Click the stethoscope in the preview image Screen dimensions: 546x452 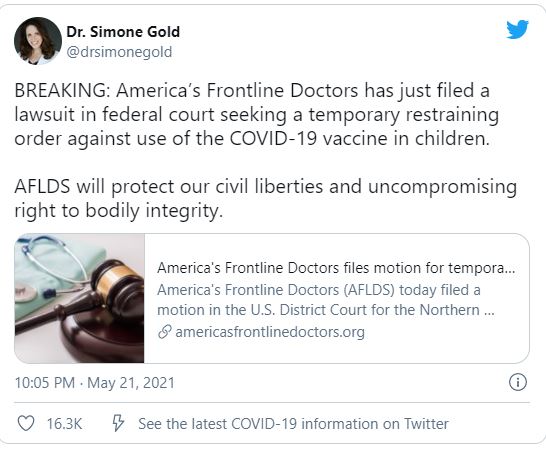pyautogui.click(x=52, y=268)
